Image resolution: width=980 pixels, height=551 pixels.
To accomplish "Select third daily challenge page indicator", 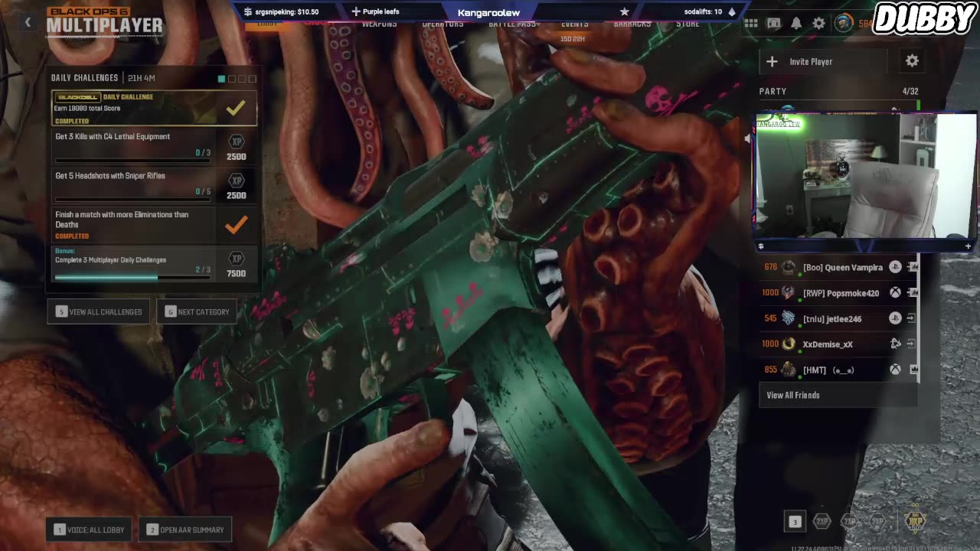I will (x=242, y=78).
